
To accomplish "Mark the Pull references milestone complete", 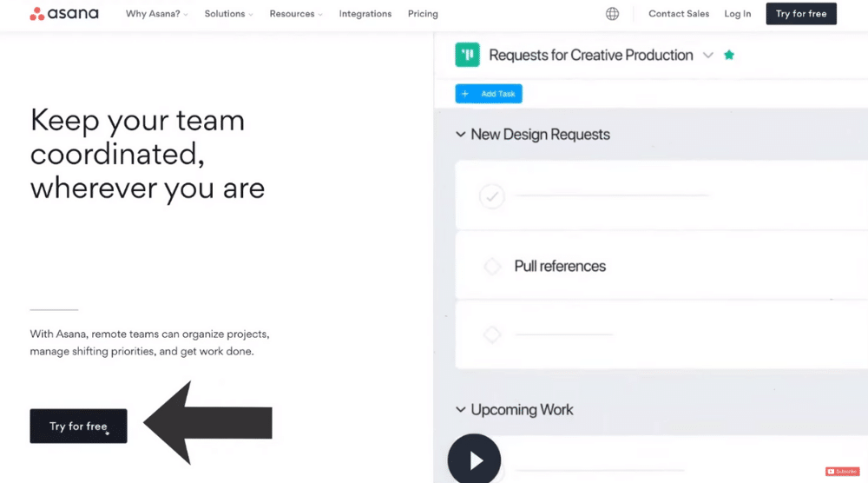I will (492, 267).
